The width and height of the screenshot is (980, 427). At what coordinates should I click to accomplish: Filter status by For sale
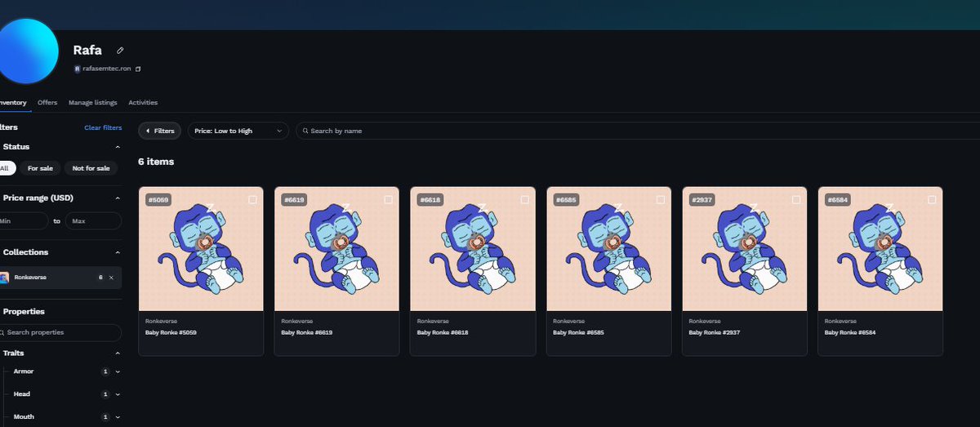(x=40, y=168)
